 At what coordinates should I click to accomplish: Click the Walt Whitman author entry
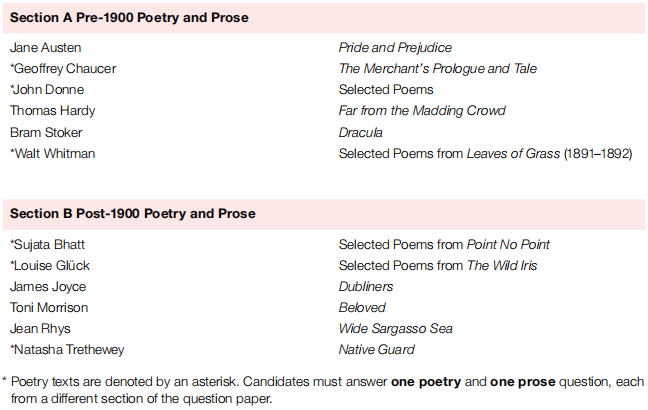coord(53,154)
